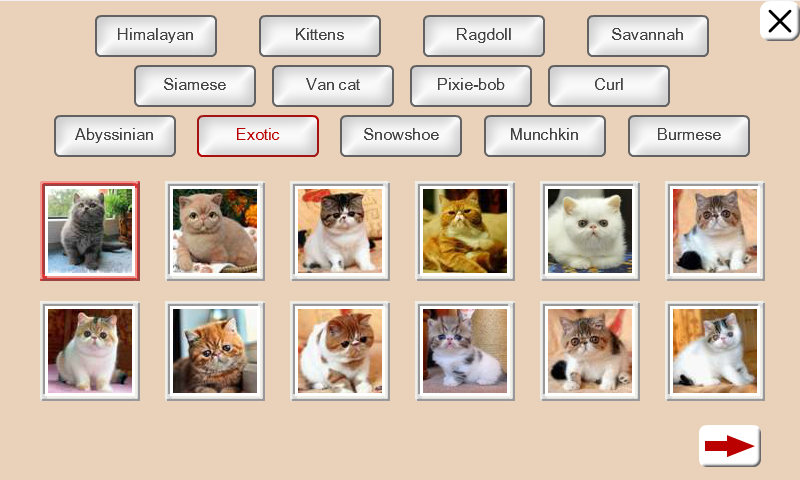Open the Van cat gallery

333,85
